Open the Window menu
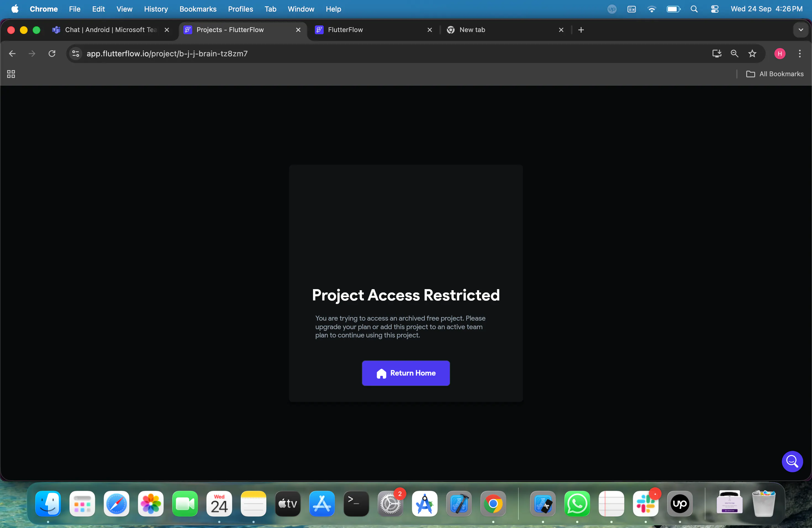This screenshot has height=528, width=812. tap(301, 9)
